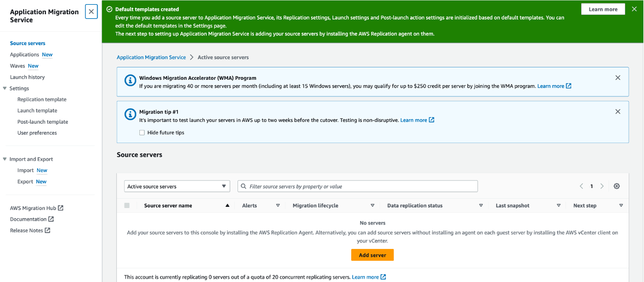Viewport: 644px width, 282px height.
Task: Open Release Notes link in sidebar
Action: (x=27, y=230)
